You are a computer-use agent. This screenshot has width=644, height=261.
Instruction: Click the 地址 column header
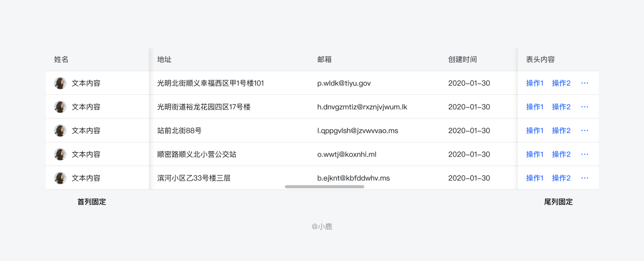164,59
